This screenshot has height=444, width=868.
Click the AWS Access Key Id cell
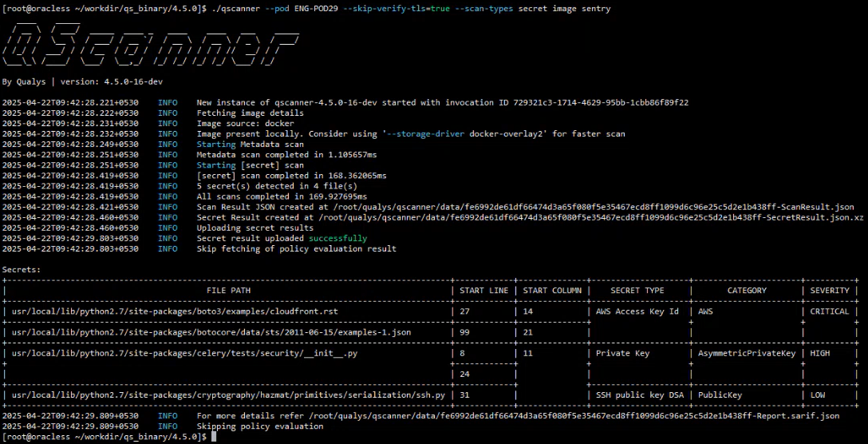click(x=637, y=311)
